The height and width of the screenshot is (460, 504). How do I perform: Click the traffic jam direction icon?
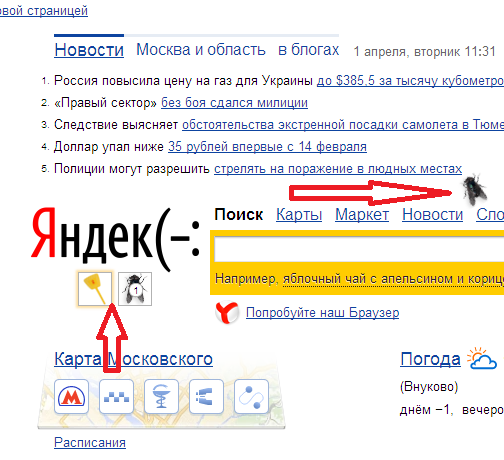point(206,396)
